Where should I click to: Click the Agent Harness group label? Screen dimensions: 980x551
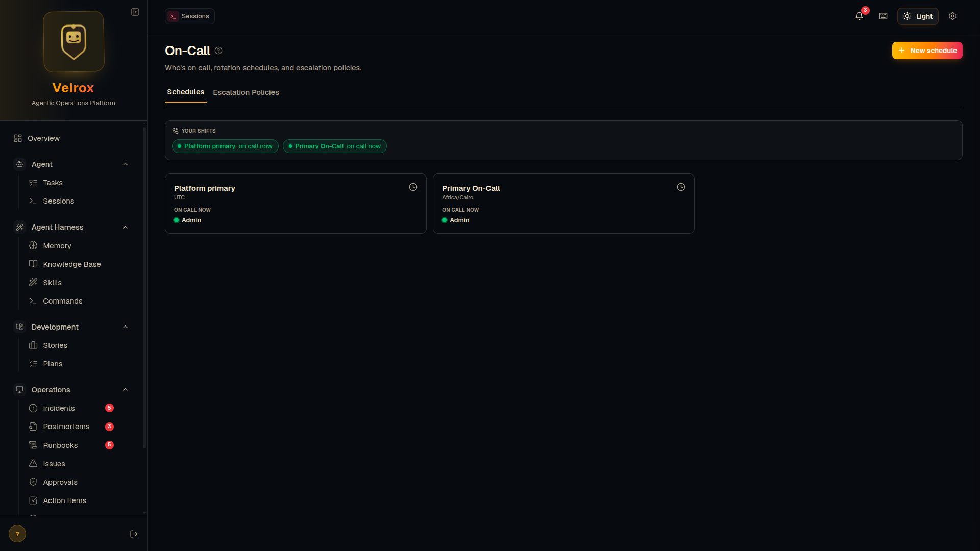coord(57,227)
